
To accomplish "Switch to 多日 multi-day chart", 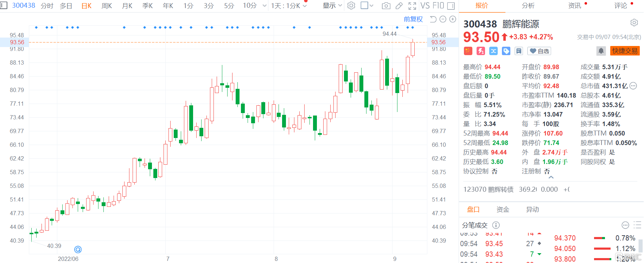I will pyautogui.click(x=66, y=6).
